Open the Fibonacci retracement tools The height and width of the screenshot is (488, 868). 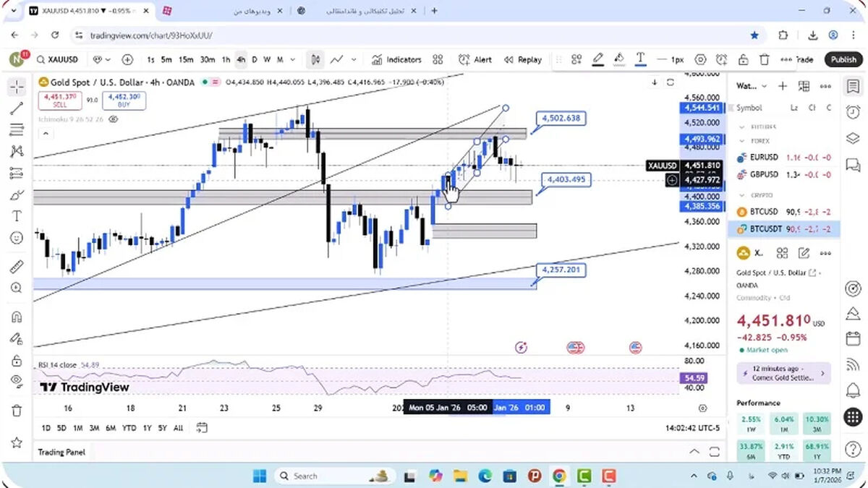[x=17, y=130]
